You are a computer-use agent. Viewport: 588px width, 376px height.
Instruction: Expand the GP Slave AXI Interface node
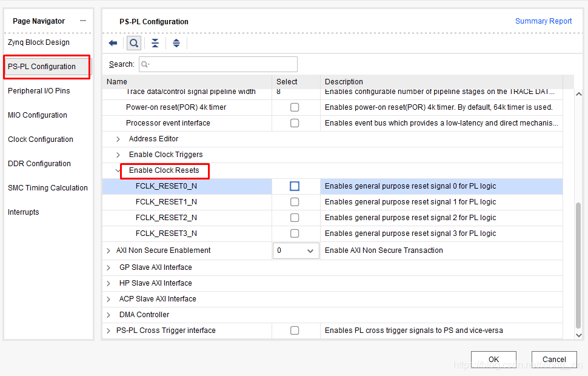tap(109, 267)
